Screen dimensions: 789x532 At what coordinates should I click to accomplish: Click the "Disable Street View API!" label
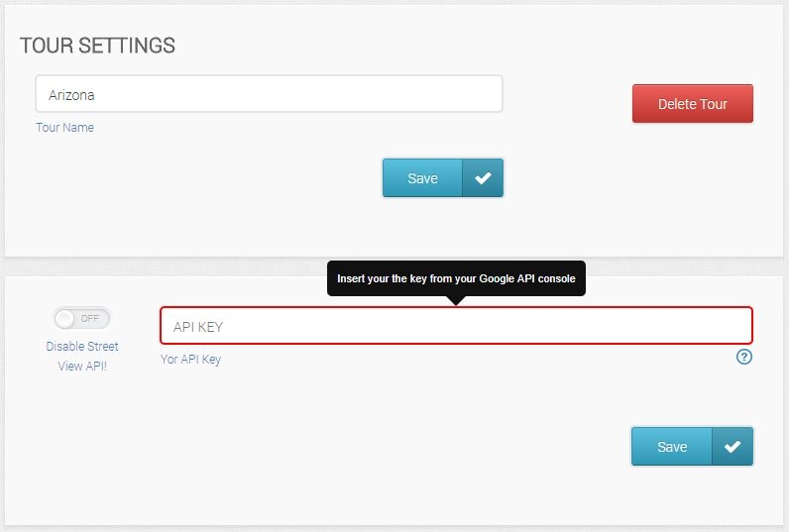click(82, 356)
